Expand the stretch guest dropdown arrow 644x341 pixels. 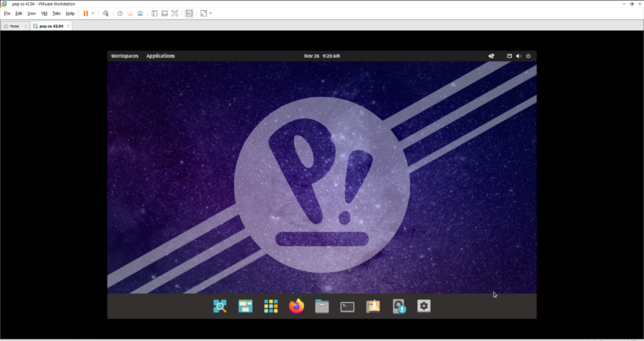point(210,14)
